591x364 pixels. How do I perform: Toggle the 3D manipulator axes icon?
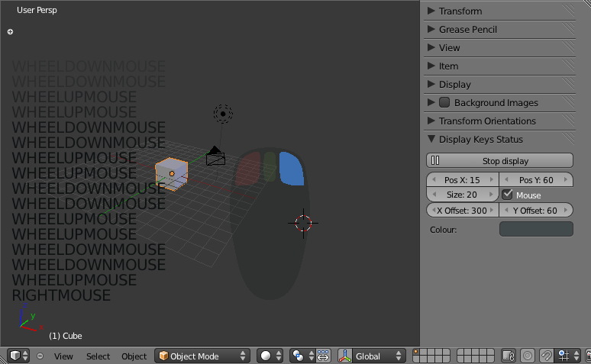point(344,356)
